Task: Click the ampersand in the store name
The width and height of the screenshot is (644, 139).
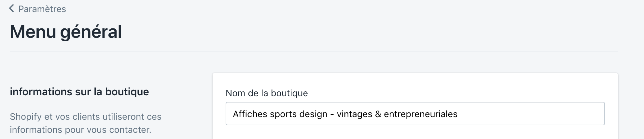Action: [x=378, y=114]
